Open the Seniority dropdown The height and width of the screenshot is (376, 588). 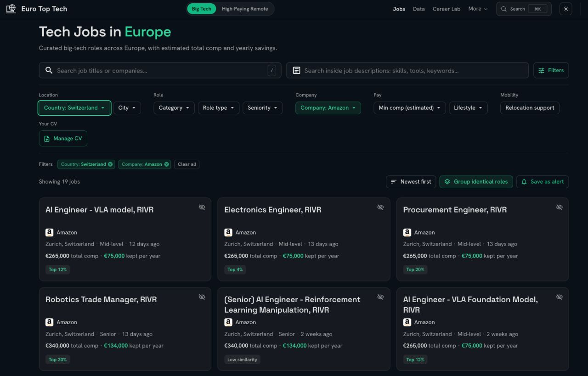263,108
